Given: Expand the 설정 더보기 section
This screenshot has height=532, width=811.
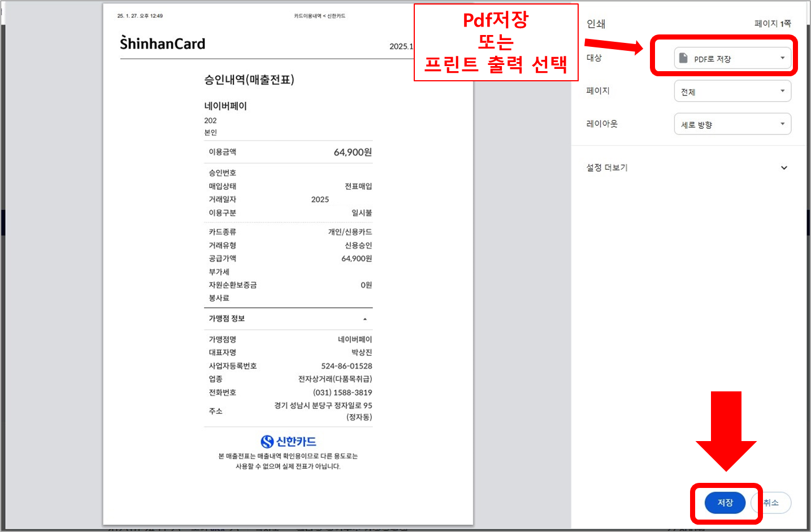Looking at the screenshot, I should [687, 168].
